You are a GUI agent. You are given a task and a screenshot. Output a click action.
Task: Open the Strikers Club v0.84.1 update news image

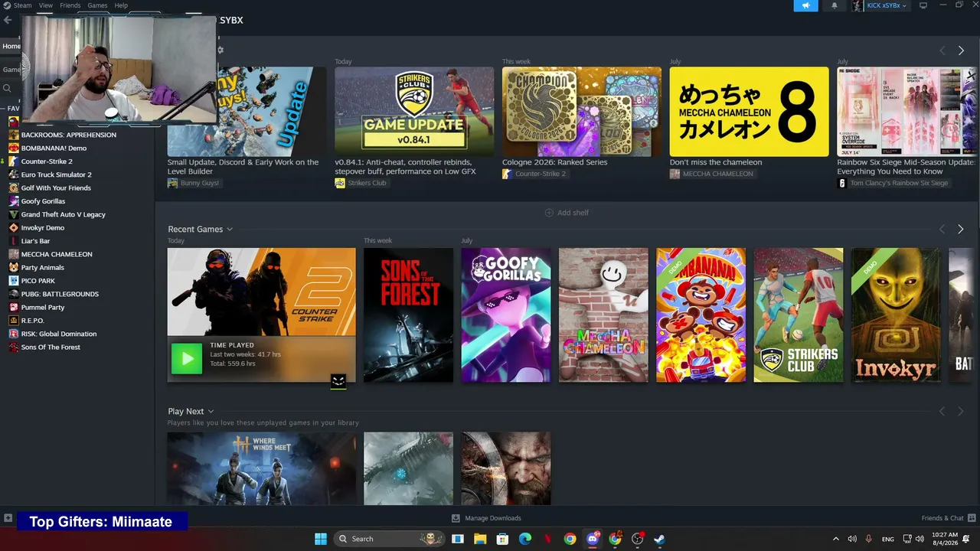point(414,112)
